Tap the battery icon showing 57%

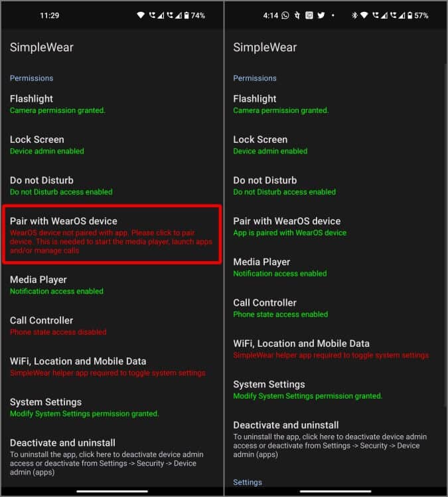pyautogui.click(x=410, y=15)
